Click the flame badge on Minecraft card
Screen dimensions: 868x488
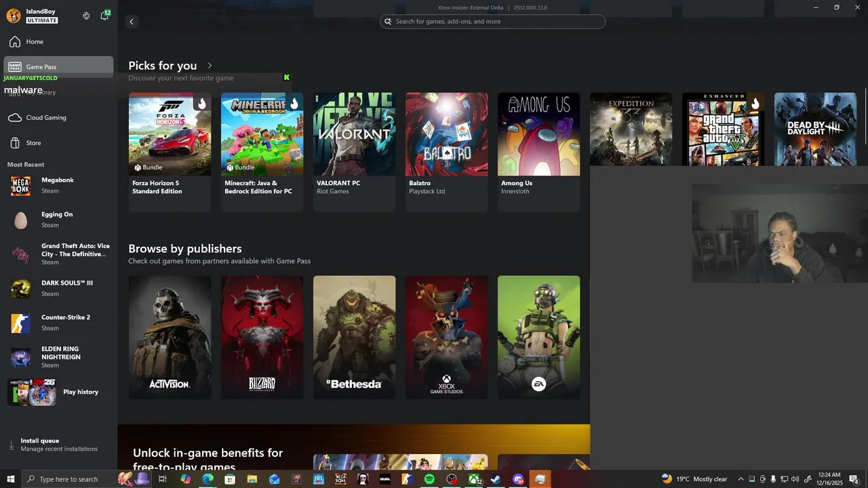pyautogui.click(x=294, y=103)
